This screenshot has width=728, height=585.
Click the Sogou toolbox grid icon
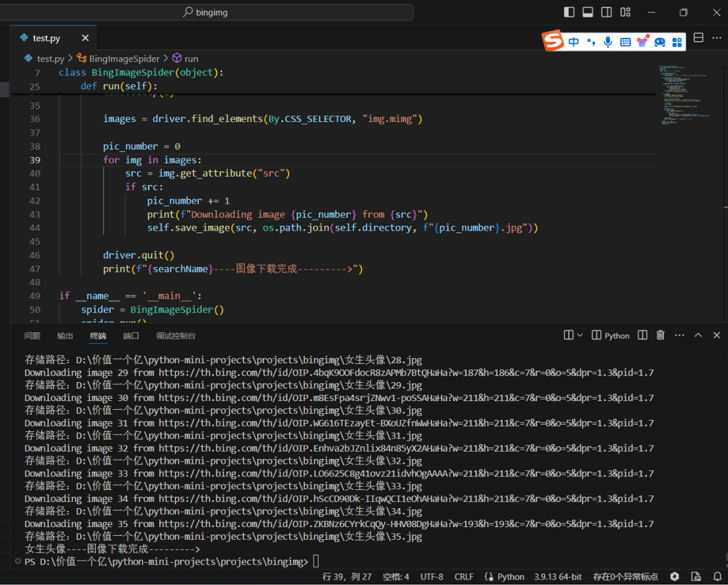pyautogui.click(x=677, y=42)
